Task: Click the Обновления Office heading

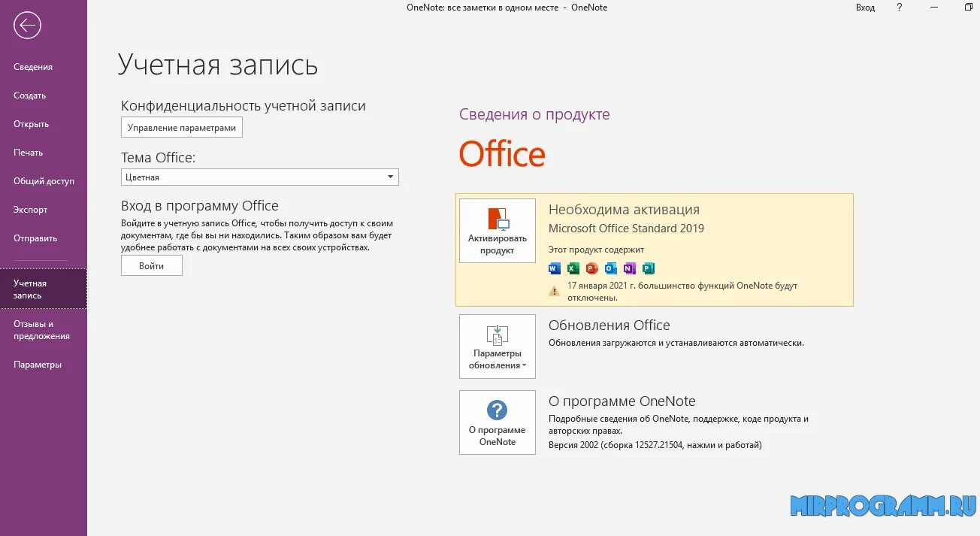Action: [609, 326]
